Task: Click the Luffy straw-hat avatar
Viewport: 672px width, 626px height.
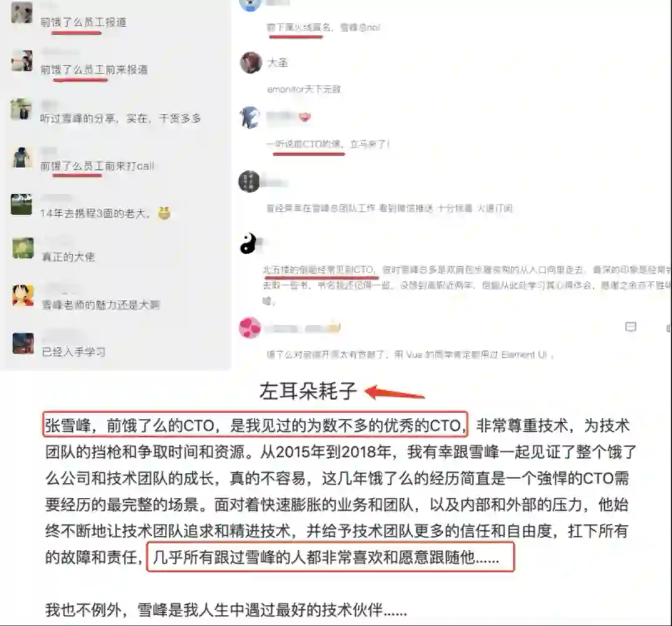Action: click(x=23, y=295)
